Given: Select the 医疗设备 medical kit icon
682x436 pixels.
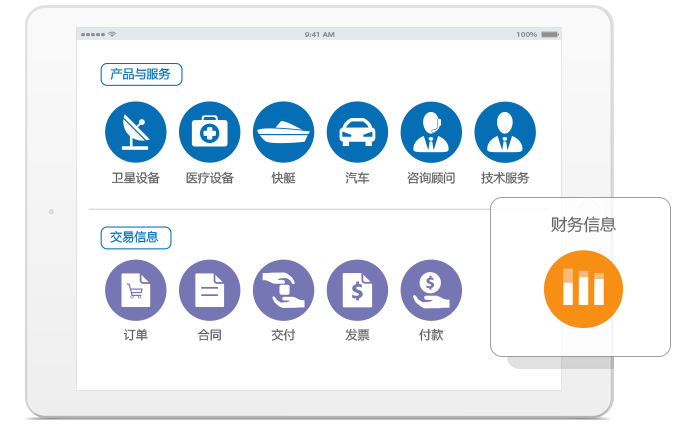Looking at the screenshot, I should click(209, 132).
